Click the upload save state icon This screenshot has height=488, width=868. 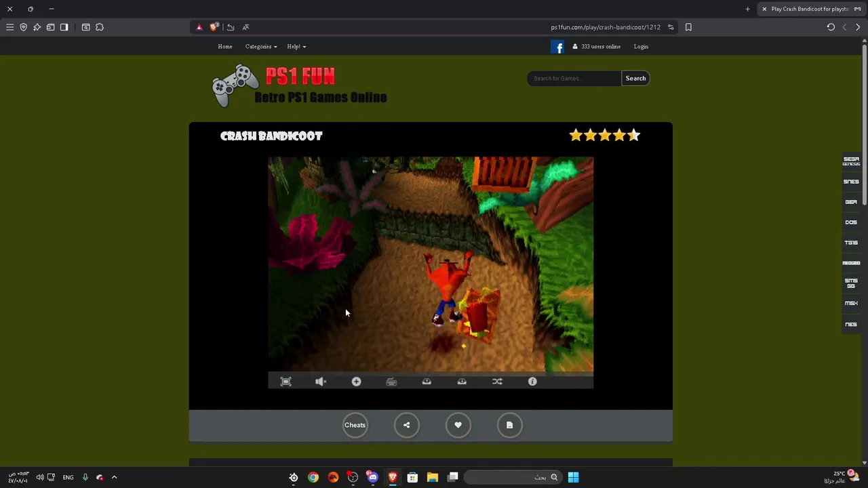click(x=427, y=382)
